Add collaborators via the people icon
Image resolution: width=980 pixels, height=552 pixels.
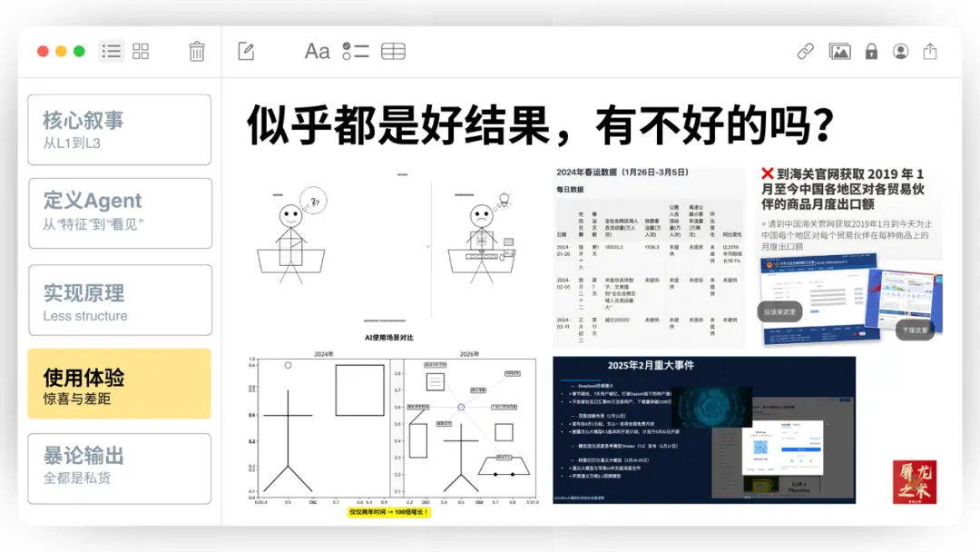coord(901,52)
